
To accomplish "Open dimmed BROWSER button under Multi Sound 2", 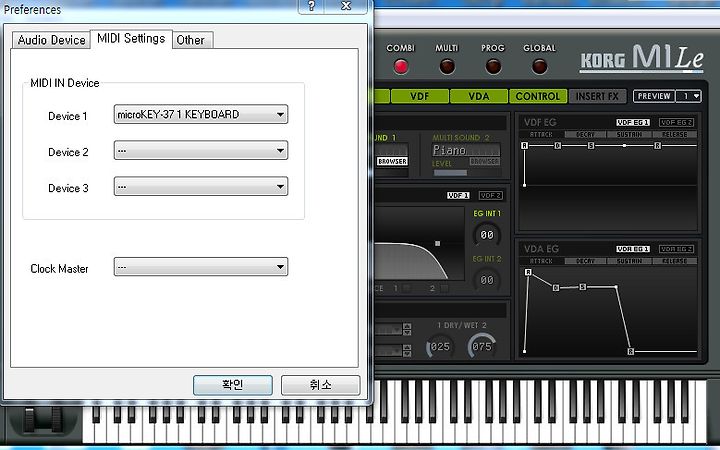I will (484, 161).
